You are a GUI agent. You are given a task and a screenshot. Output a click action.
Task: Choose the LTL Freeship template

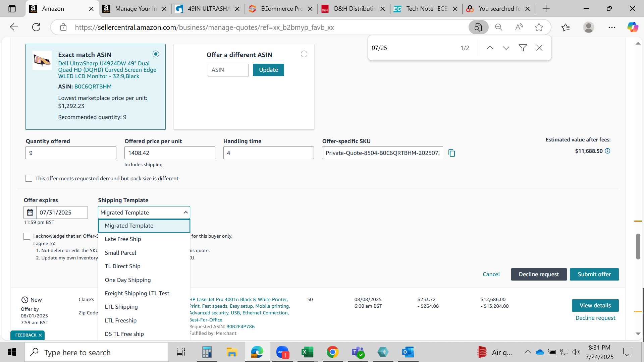pyautogui.click(x=144, y=320)
